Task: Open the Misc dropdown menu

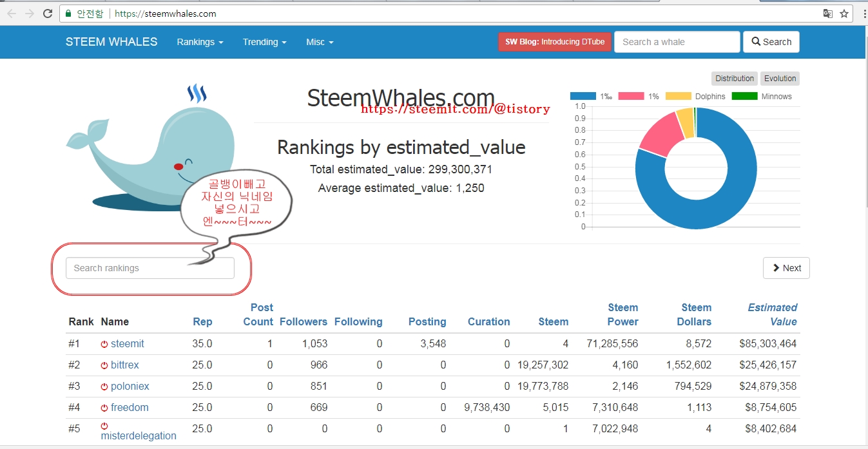Action: 320,42
